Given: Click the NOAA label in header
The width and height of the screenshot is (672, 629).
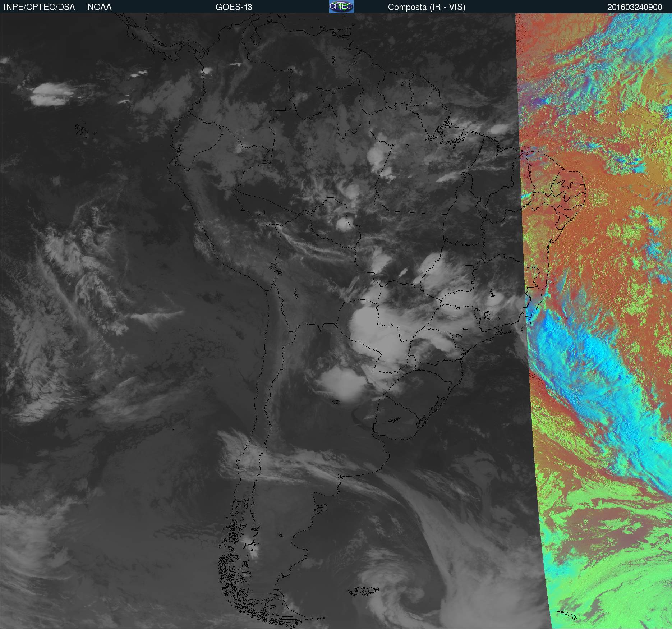Looking at the screenshot, I should click(100, 7).
